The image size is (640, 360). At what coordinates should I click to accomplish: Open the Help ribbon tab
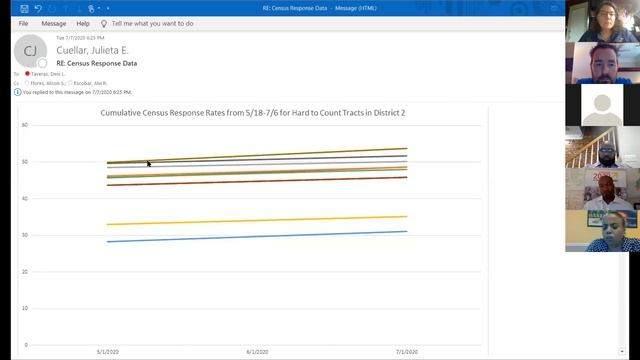click(x=83, y=24)
